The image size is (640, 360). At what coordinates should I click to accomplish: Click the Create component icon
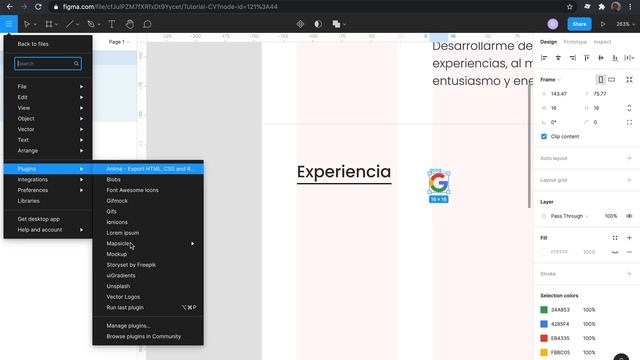300,24
